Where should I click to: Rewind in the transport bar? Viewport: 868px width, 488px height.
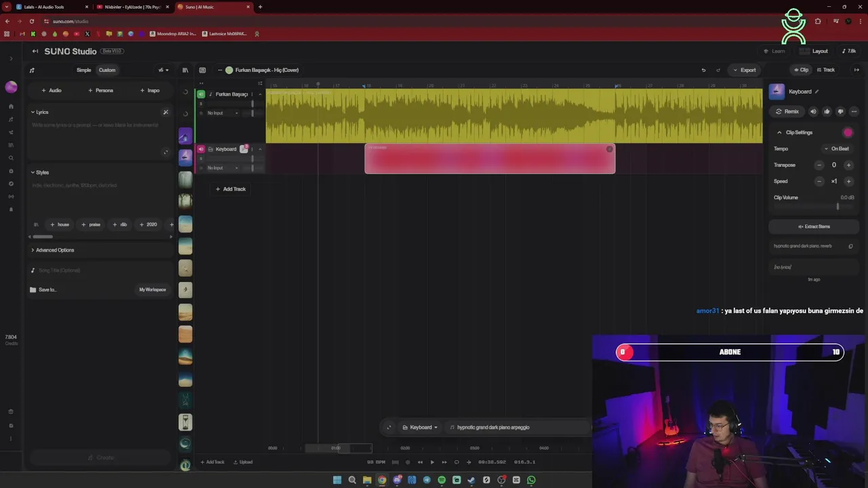pyautogui.click(x=420, y=462)
